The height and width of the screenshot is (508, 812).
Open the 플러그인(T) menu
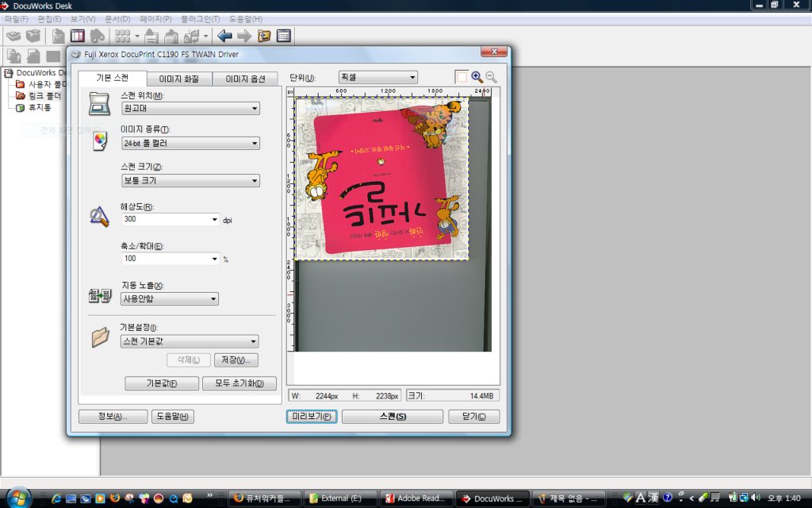click(201, 19)
